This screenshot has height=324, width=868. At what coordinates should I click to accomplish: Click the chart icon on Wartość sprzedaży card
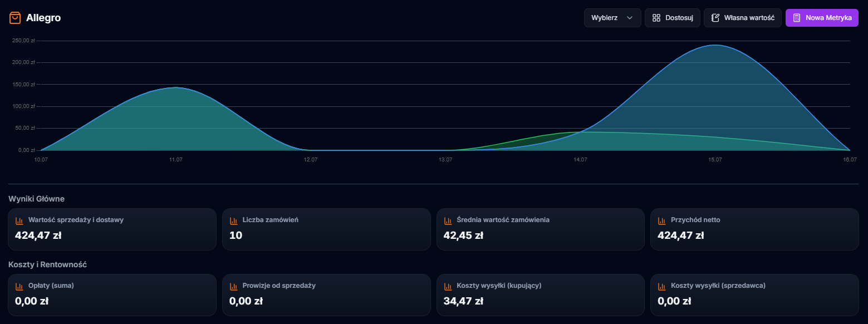[19, 219]
